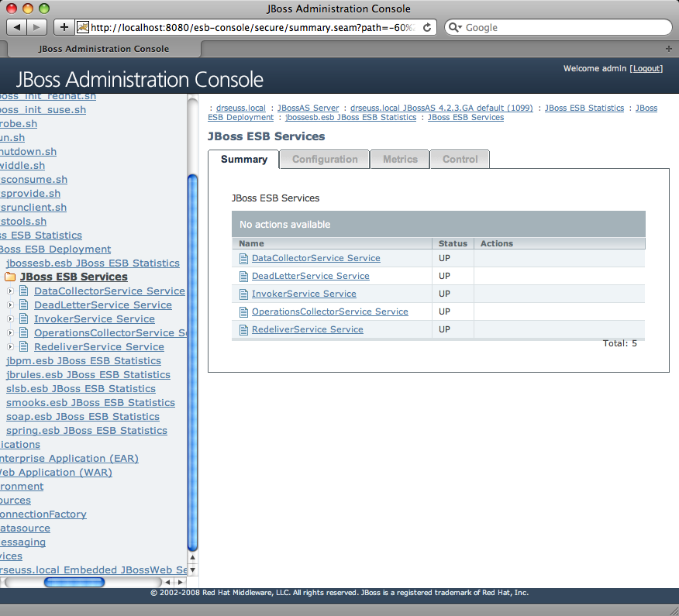Open the Control tab
Image resolution: width=679 pixels, height=616 pixels.
coord(460,160)
